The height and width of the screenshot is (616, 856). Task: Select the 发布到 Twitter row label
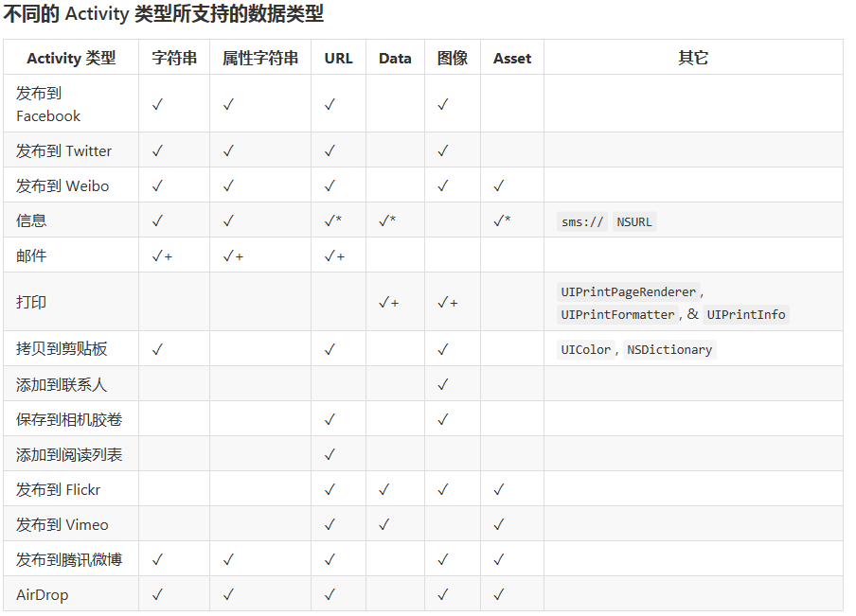pyautogui.click(x=63, y=150)
